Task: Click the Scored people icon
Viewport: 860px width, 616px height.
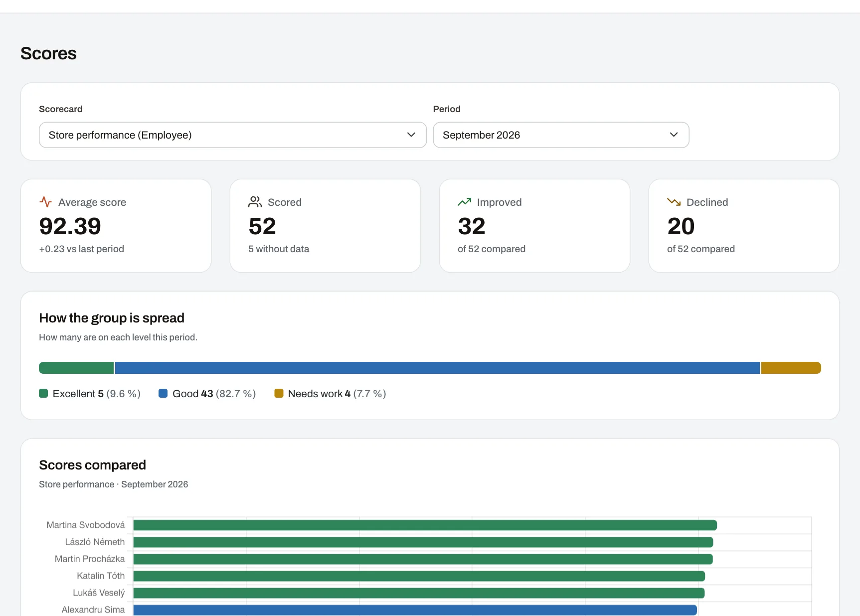Action: (x=255, y=202)
